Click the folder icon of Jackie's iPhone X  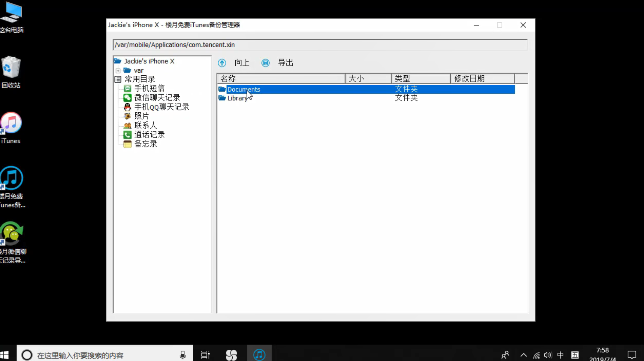(x=118, y=61)
